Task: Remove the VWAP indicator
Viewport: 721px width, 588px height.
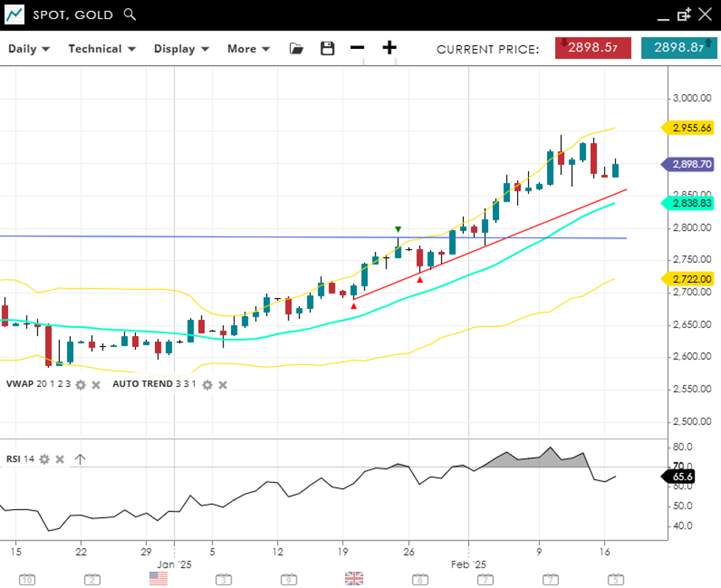Action: (96, 384)
